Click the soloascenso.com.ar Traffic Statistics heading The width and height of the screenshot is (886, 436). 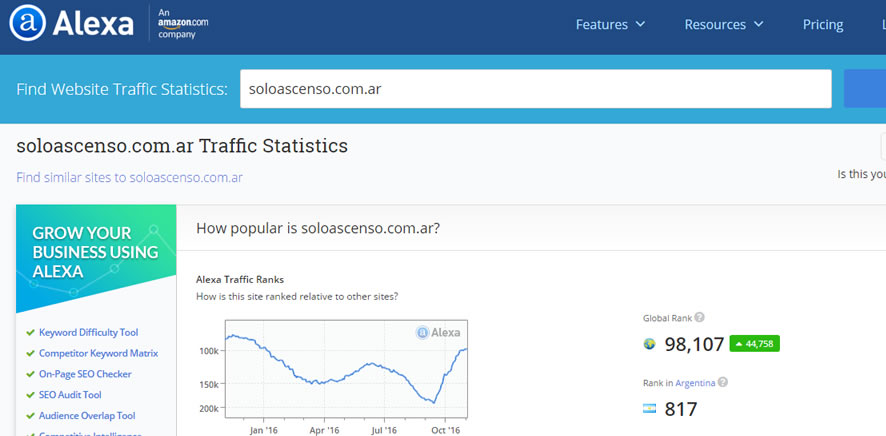click(x=182, y=146)
